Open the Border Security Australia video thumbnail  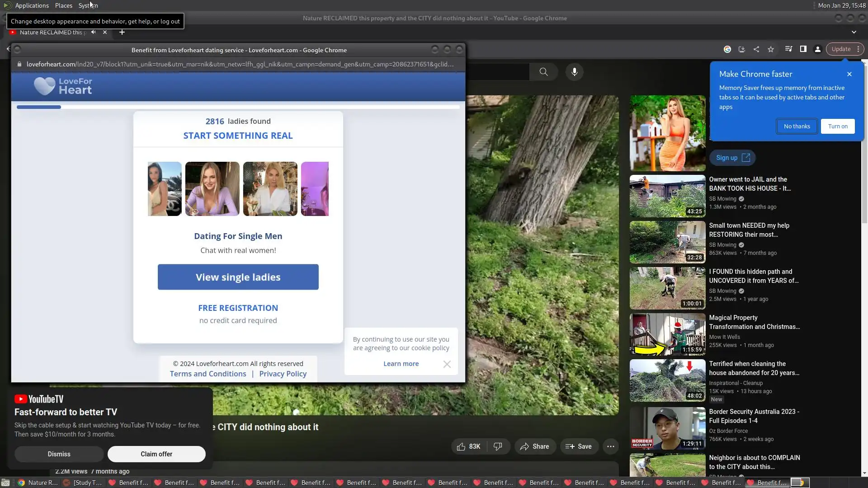tap(667, 428)
